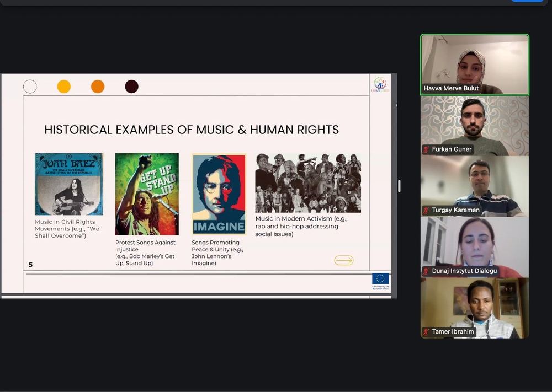This screenshot has width=552, height=392.
Task: Click the slide number 5
Action: tap(30, 265)
